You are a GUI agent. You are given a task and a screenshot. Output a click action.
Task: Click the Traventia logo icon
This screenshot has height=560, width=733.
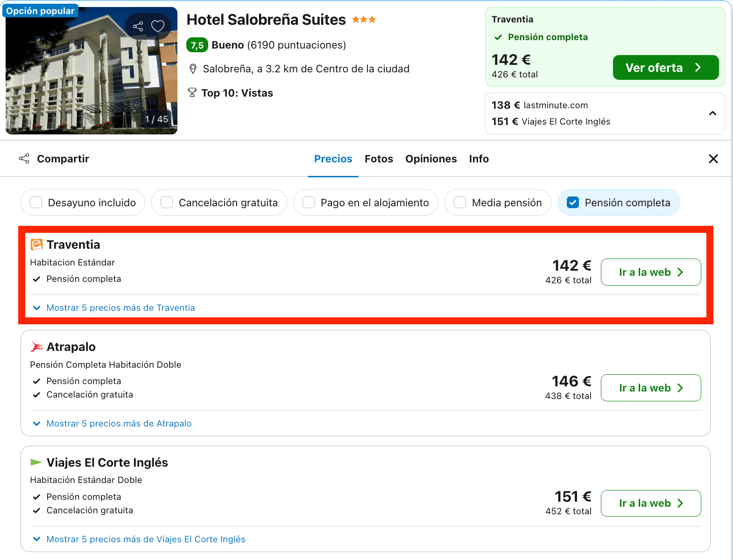(x=36, y=245)
